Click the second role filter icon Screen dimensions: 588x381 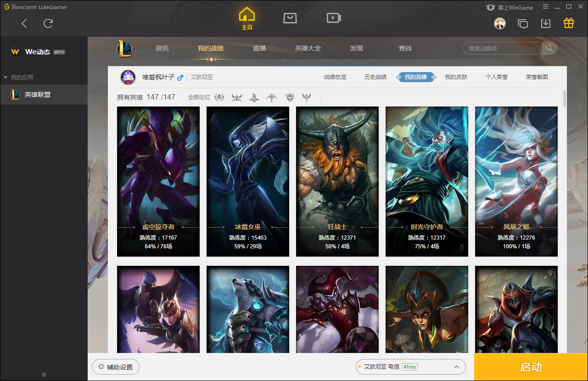coord(237,97)
